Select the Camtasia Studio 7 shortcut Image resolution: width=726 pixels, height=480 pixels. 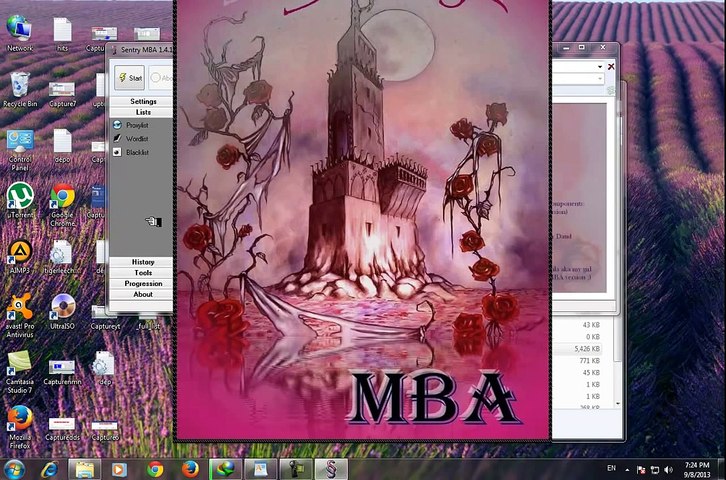[19, 372]
